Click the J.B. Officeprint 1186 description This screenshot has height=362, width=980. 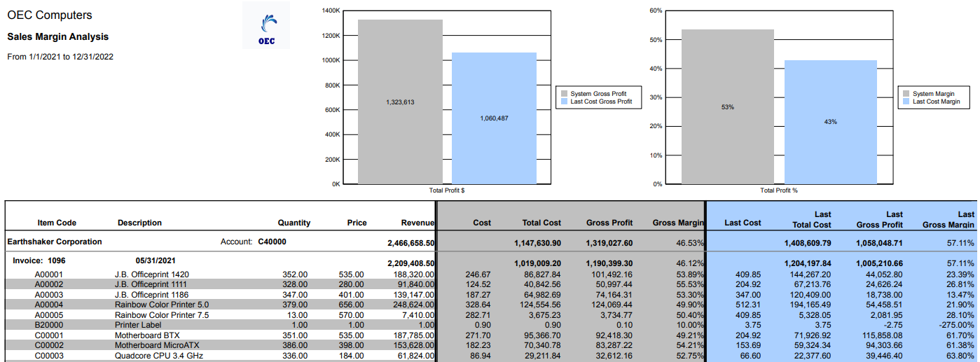[x=152, y=295]
